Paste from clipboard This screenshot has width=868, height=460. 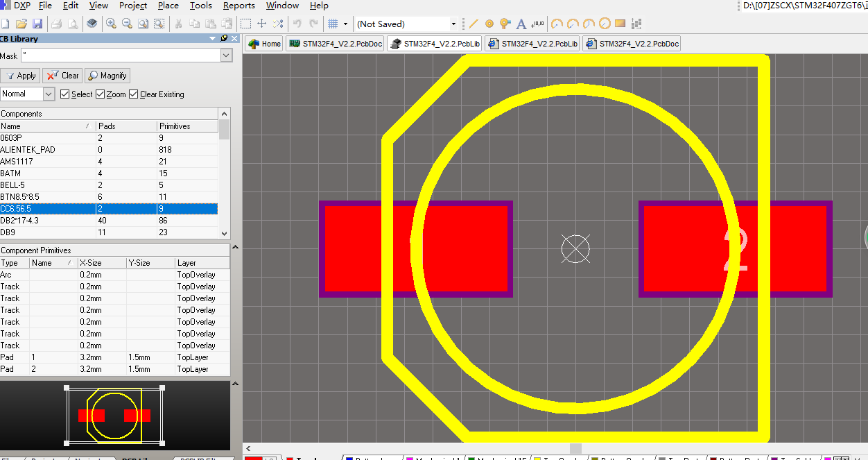[210, 24]
